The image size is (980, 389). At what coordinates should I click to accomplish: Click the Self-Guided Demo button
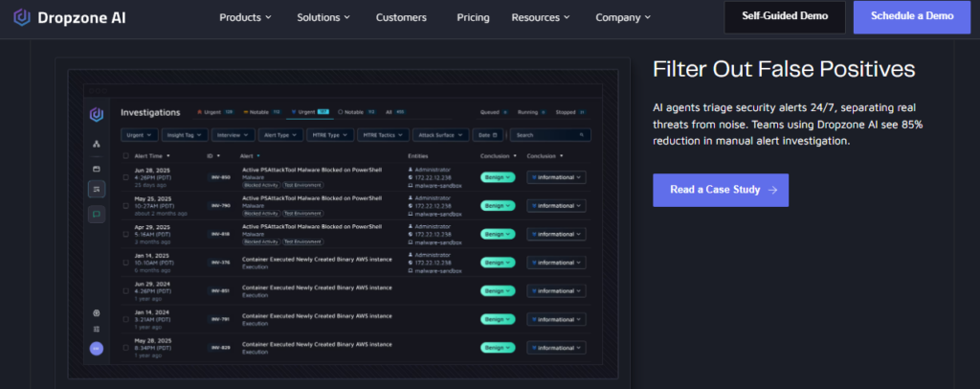point(785,17)
